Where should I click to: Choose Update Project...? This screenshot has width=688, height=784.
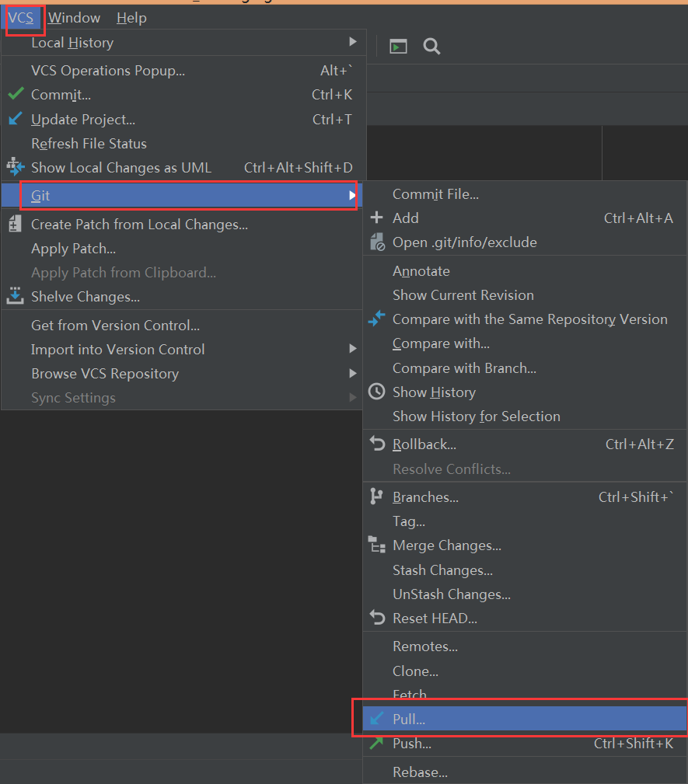[x=183, y=120]
